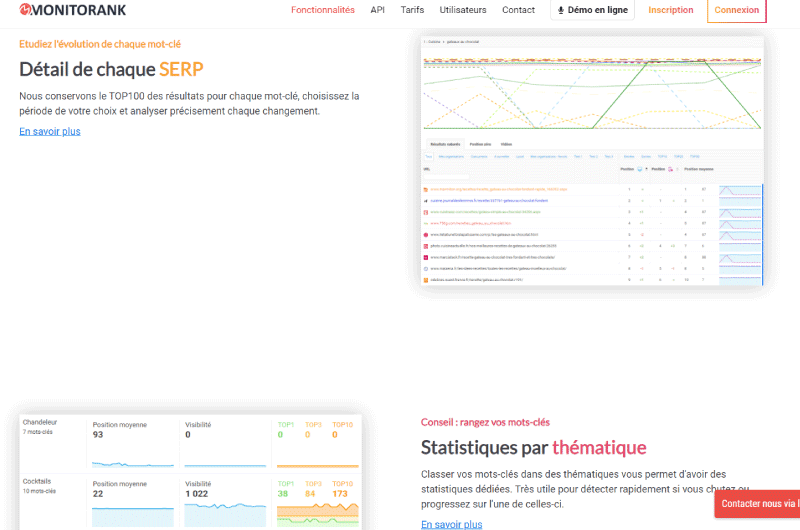Click the Chandeleur theme label
This screenshot has height=530, width=800.
tap(40, 422)
